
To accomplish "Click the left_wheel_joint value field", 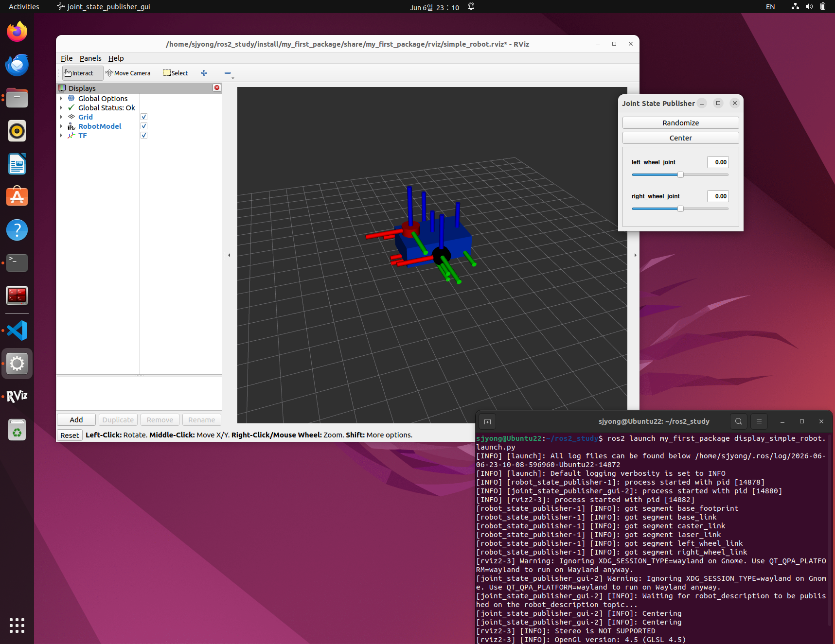I will 718,162.
